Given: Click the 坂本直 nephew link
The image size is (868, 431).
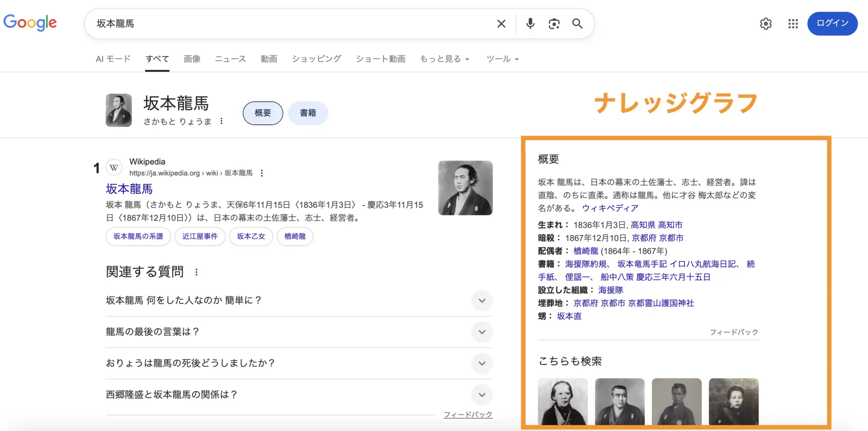Looking at the screenshot, I should pyautogui.click(x=569, y=316).
